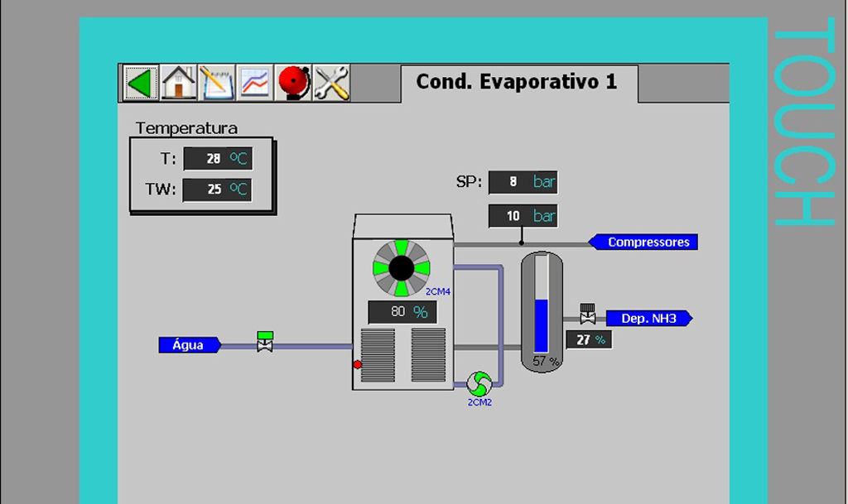Screen dimensions: 848x504
Task: Click the condenser fan 2CM4 icon
Action: point(401,268)
